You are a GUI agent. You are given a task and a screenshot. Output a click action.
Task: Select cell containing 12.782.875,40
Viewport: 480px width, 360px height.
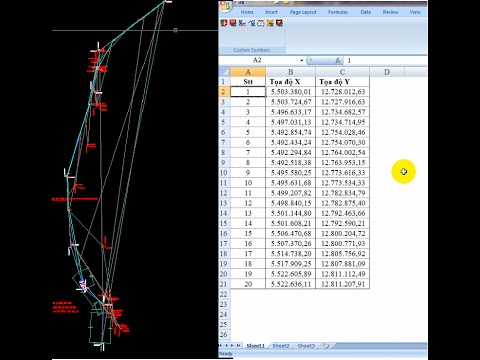[x=342, y=203]
